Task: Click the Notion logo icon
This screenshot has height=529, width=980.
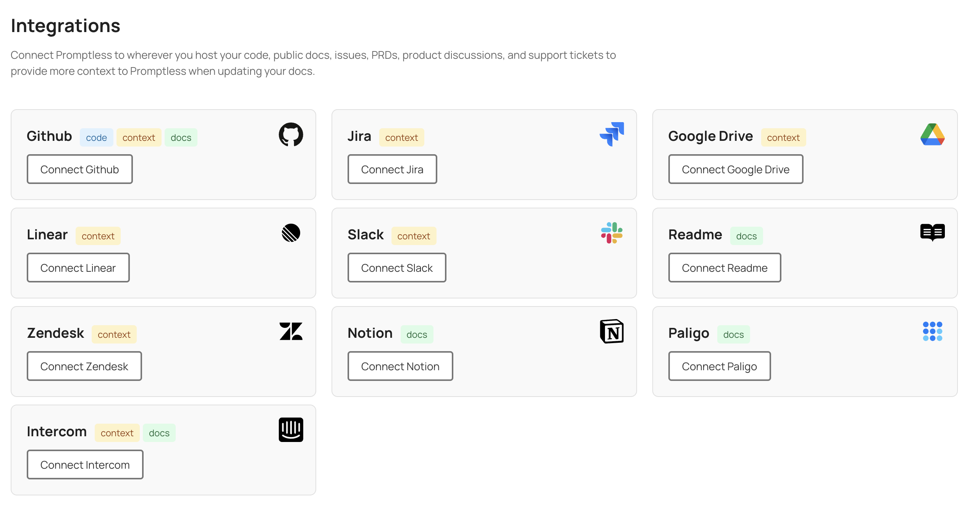Action: click(611, 331)
